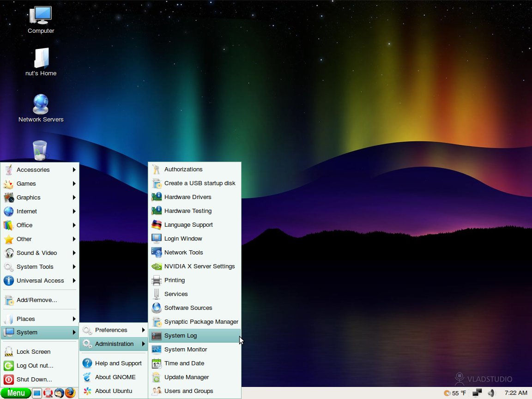Click the 55 °F weather applet
Viewport: 532px width, 399px height.
(x=455, y=393)
